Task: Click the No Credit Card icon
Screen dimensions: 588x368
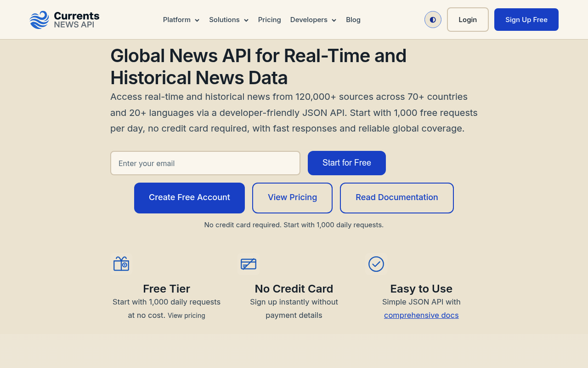Action: click(249, 264)
